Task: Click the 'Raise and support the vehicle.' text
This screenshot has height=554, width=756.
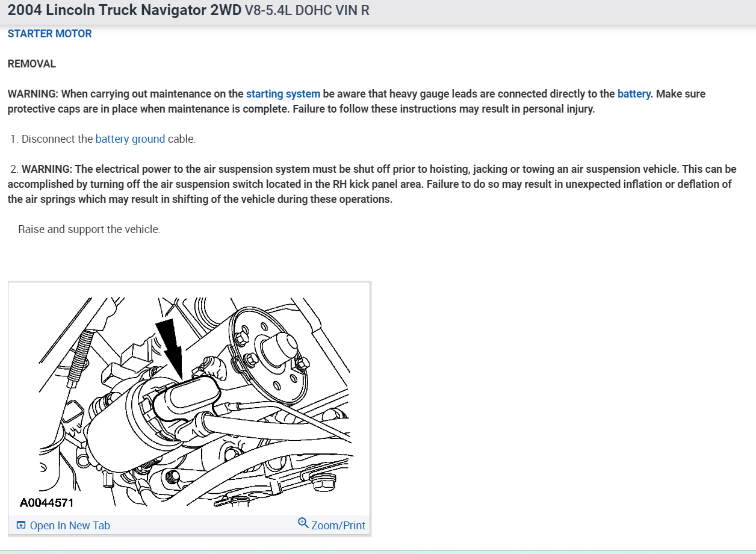Action: [x=89, y=229]
